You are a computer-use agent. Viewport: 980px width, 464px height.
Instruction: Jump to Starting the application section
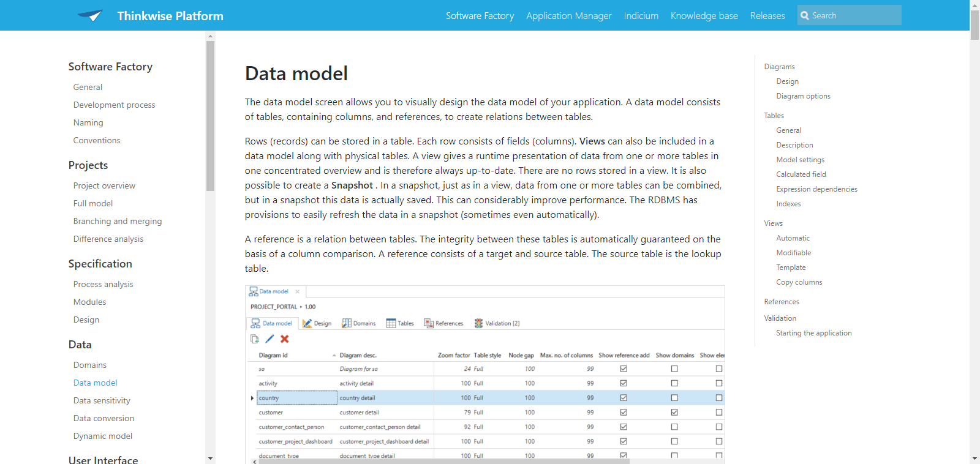click(813, 333)
